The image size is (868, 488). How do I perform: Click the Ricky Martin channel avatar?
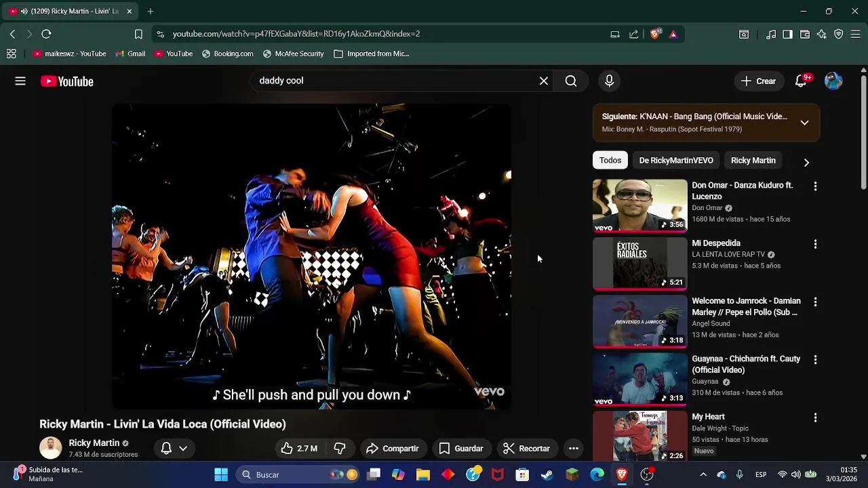pyautogui.click(x=50, y=448)
